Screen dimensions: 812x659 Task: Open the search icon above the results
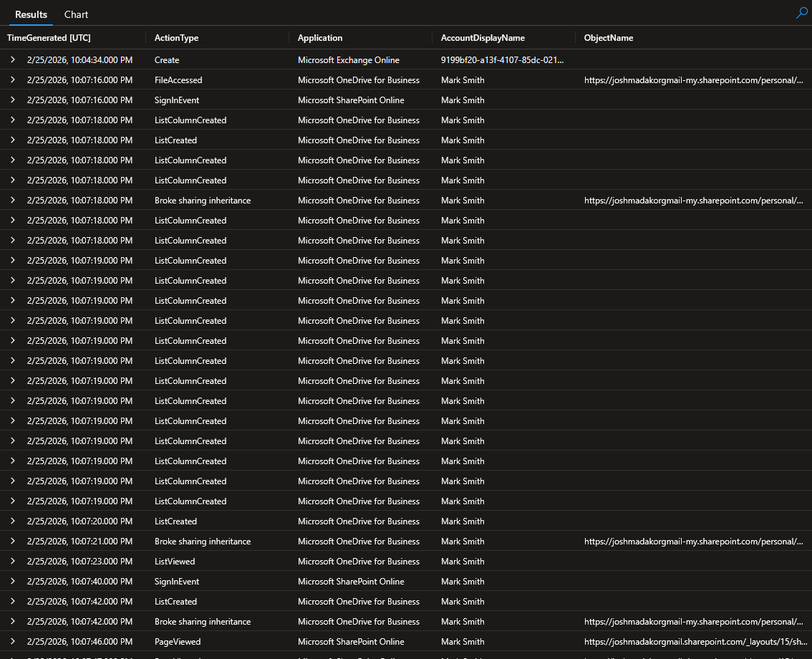pyautogui.click(x=801, y=14)
